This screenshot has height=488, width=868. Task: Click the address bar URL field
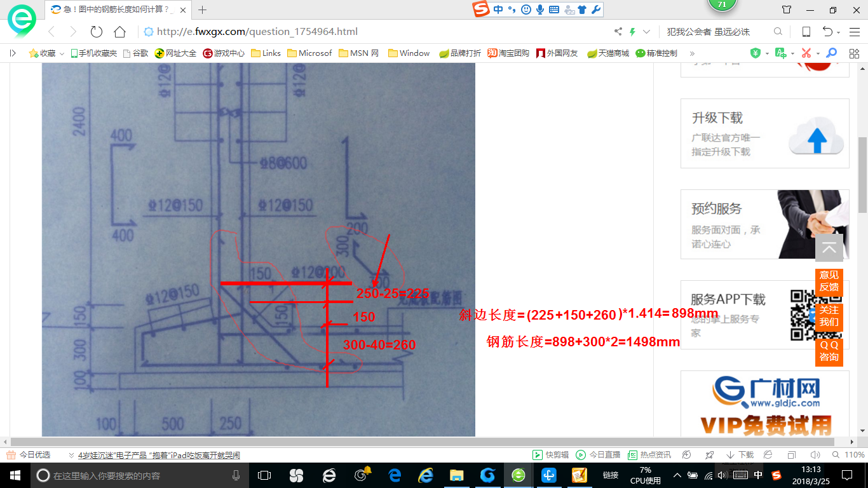(x=375, y=32)
